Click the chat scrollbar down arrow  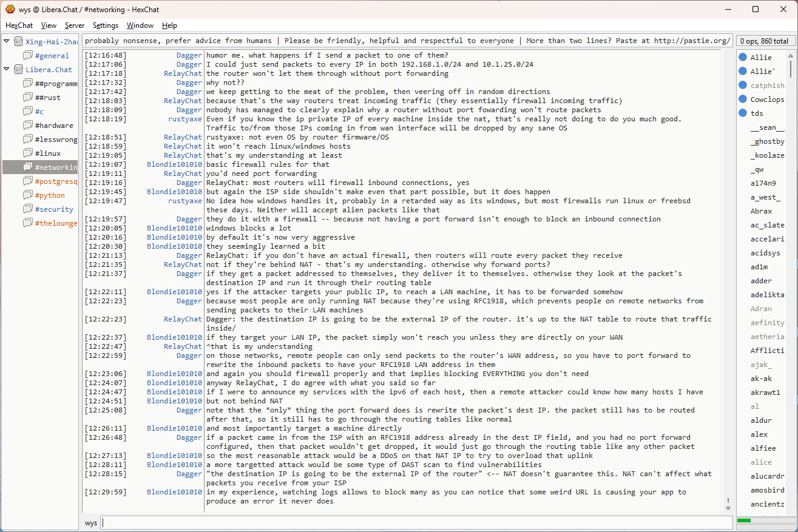tap(728, 507)
